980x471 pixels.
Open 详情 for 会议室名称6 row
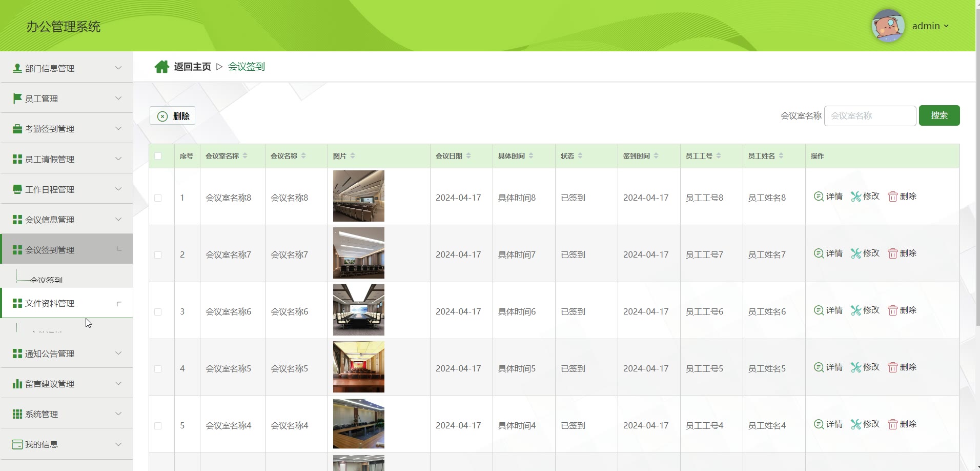(x=828, y=310)
